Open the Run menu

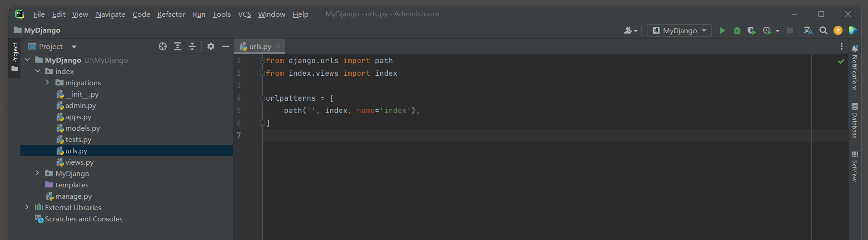(199, 14)
